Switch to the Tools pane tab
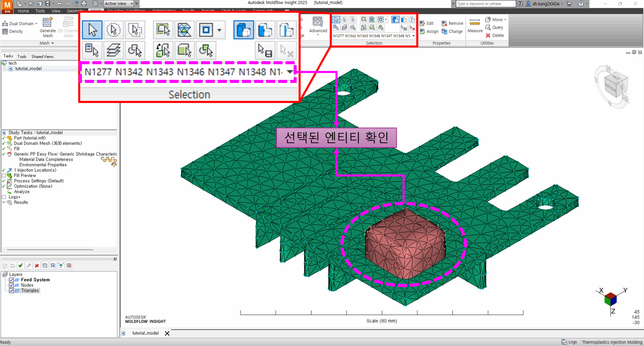Viewport: 644px width, 346px height. [x=22, y=56]
